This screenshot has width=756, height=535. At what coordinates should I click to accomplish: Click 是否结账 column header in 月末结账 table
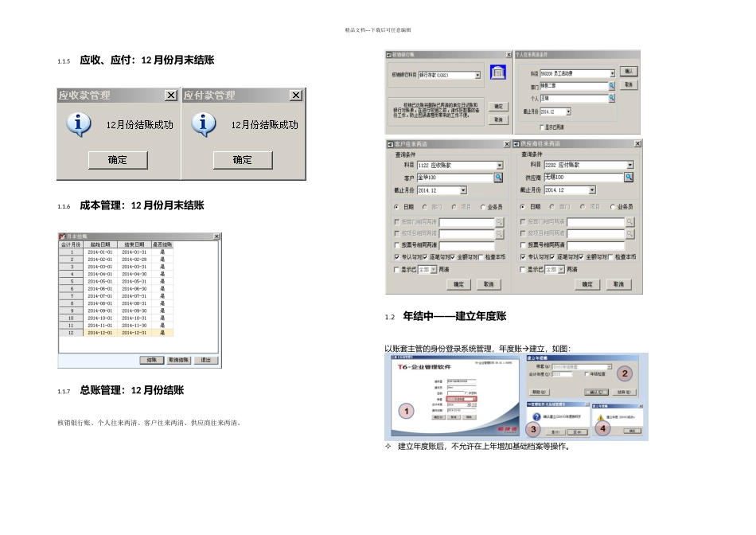[x=162, y=244]
